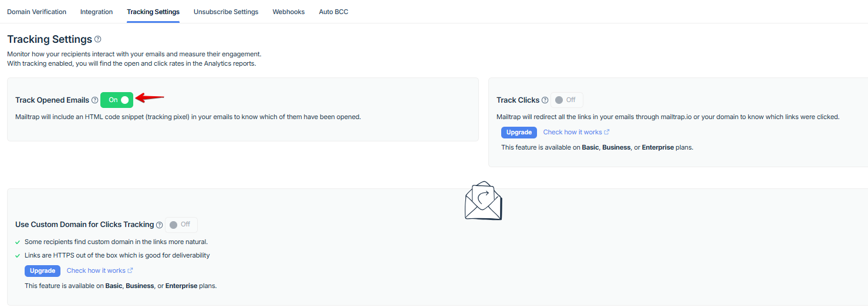Click help icon beside Use Custom Domain

160,225
